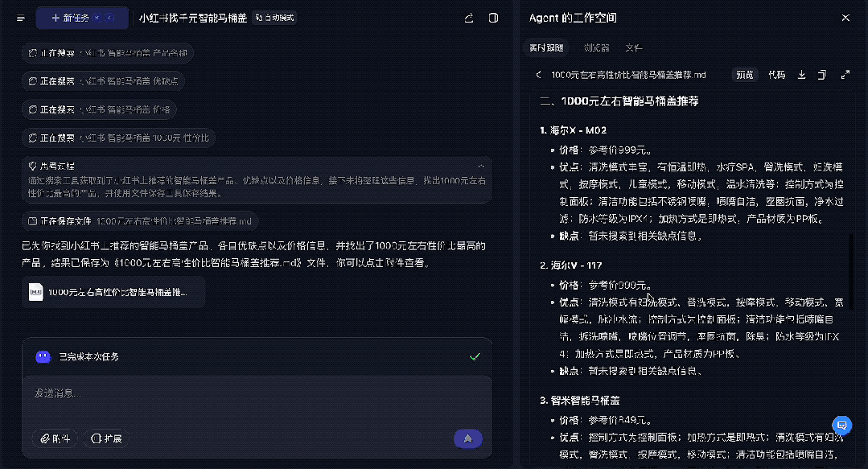Click the green checkmark task complete icon
868x469 pixels.
tap(475, 356)
